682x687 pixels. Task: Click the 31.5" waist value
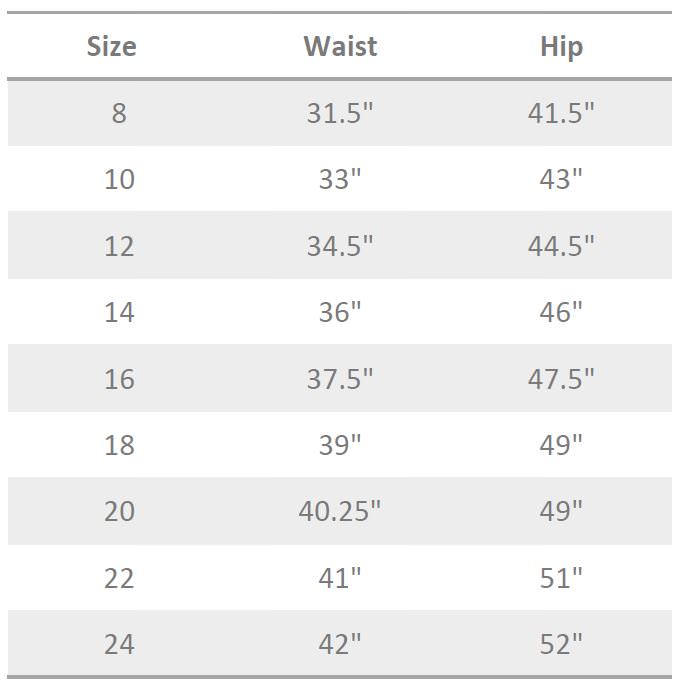point(340,113)
